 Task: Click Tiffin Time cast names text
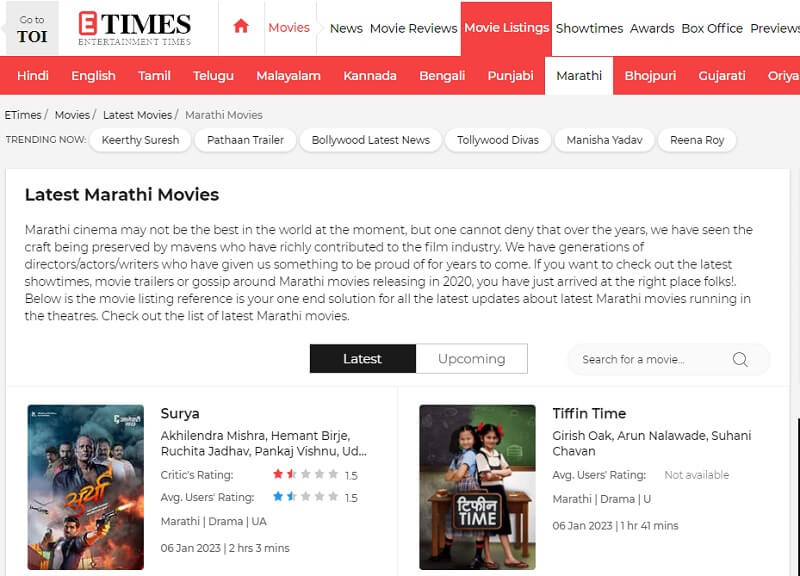coord(652,443)
